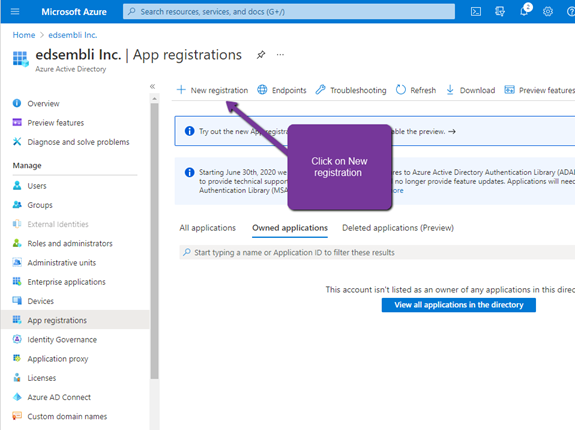575x430 pixels.
Task: Pin App registrations blade with pin icon
Action: 261,55
